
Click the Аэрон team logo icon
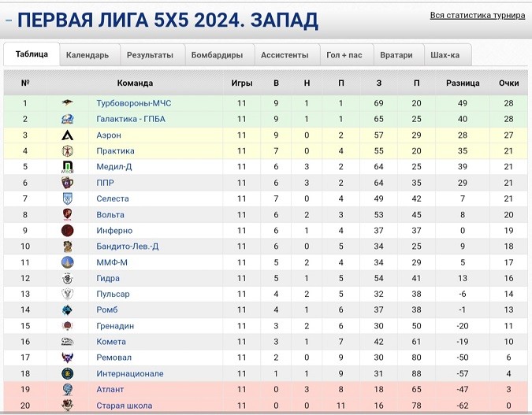[x=67, y=135]
